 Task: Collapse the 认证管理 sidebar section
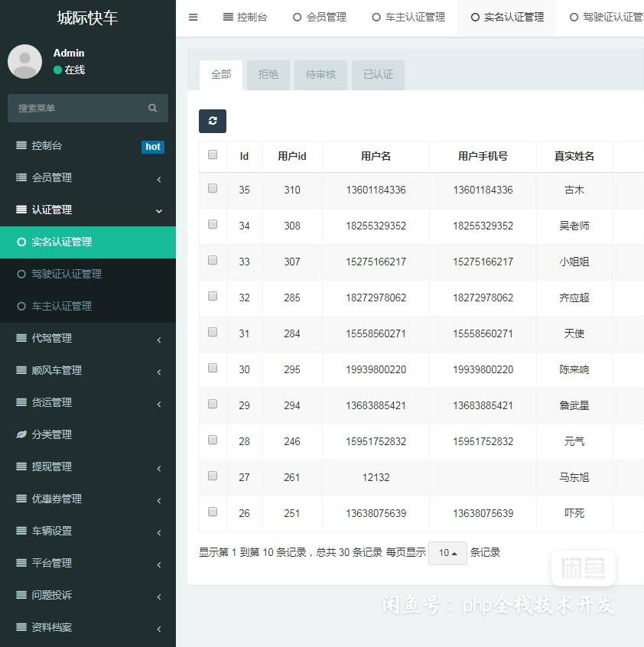click(88, 210)
